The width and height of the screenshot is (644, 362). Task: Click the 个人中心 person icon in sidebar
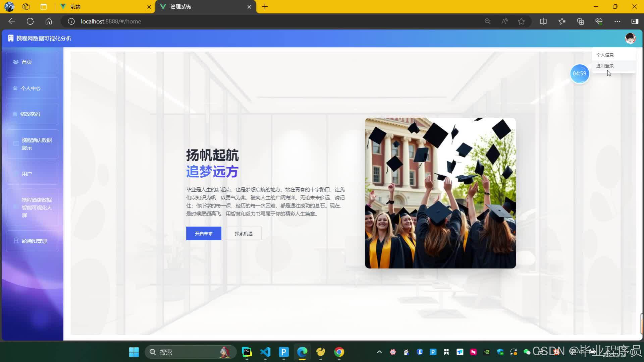click(15, 88)
